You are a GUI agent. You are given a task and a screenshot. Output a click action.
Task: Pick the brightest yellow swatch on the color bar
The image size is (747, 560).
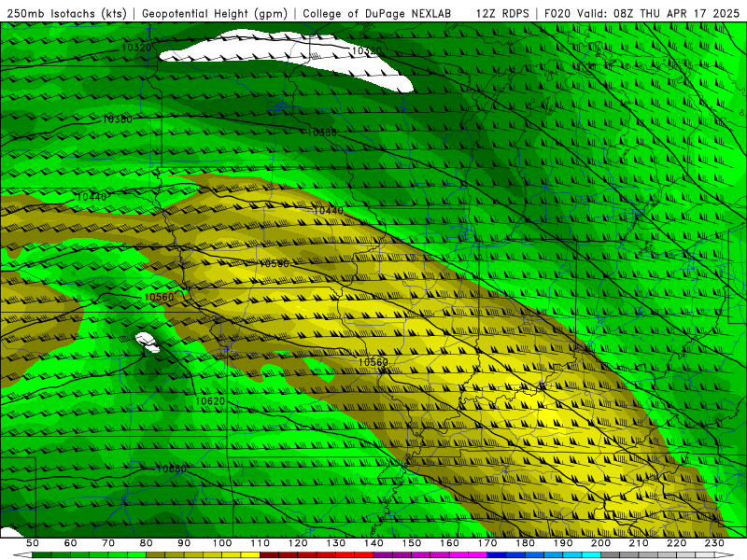[250, 554]
